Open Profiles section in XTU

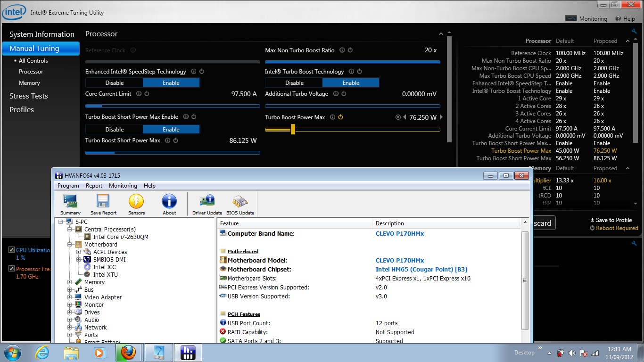pyautogui.click(x=22, y=110)
